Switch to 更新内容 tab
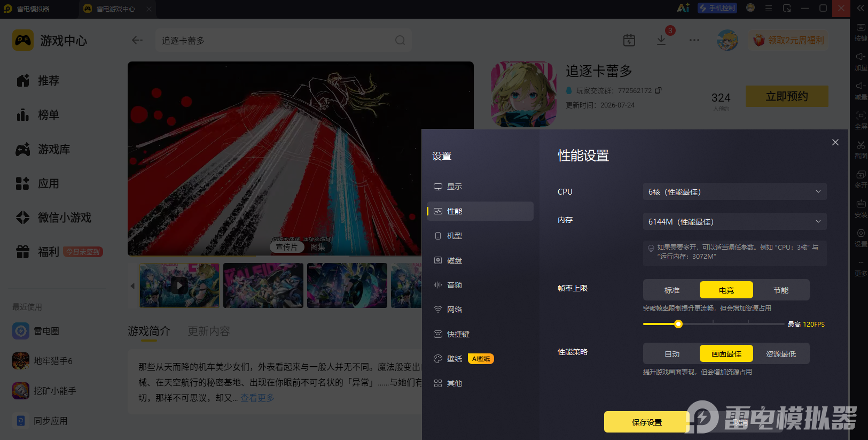868x440 pixels. click(209, 331)
